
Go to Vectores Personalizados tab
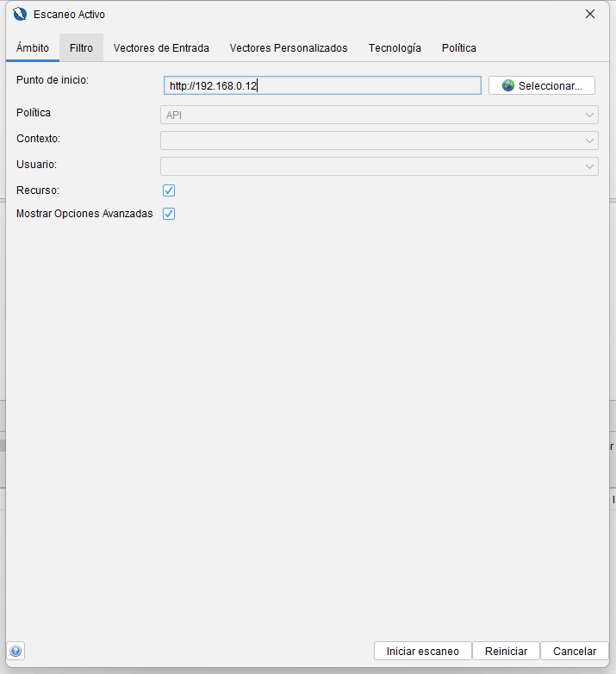(x=289, y=48)
